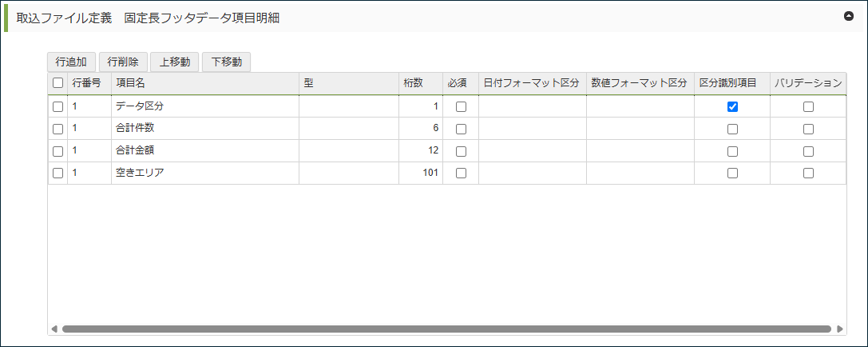Image resolution: width=868 pixels, height=347 pixels.
Task: Click 数値フォーマット区分 cell for 合計金額
Action: tap(640, 151)
